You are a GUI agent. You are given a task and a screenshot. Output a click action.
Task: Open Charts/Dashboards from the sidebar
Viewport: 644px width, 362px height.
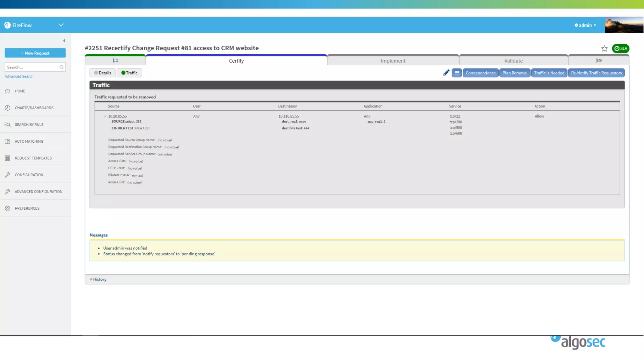34,108
